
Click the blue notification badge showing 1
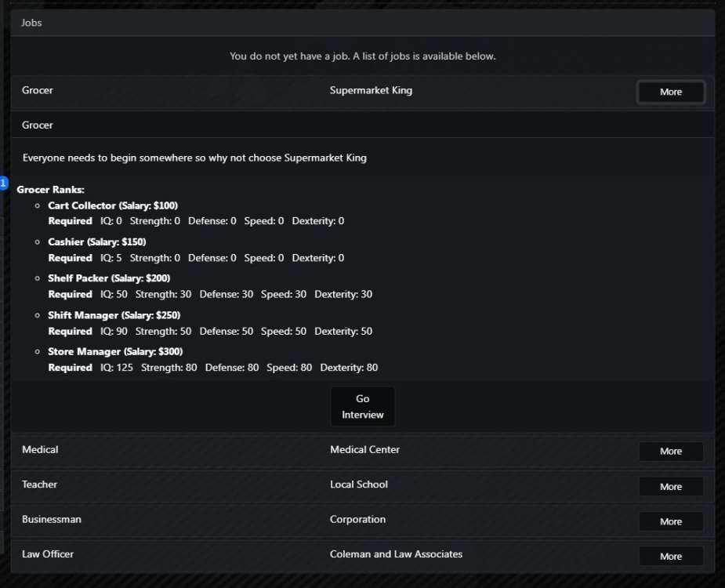[3, 183]
